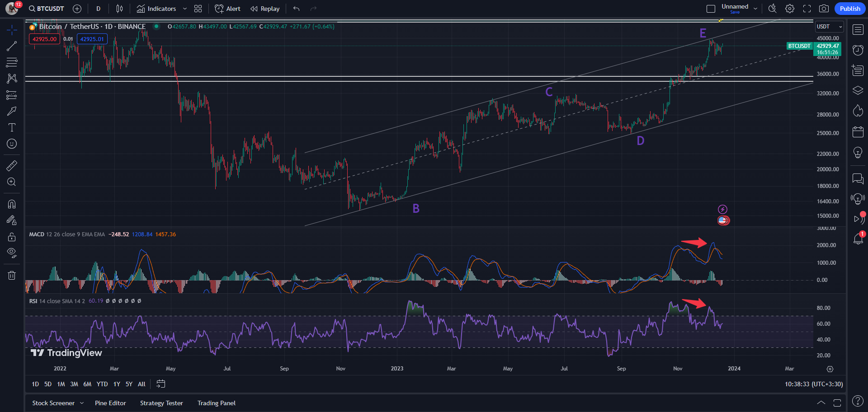
Task: Open the Fibonacci and Gann tools group
Action: pyautogui.click(x=12, y=62)
